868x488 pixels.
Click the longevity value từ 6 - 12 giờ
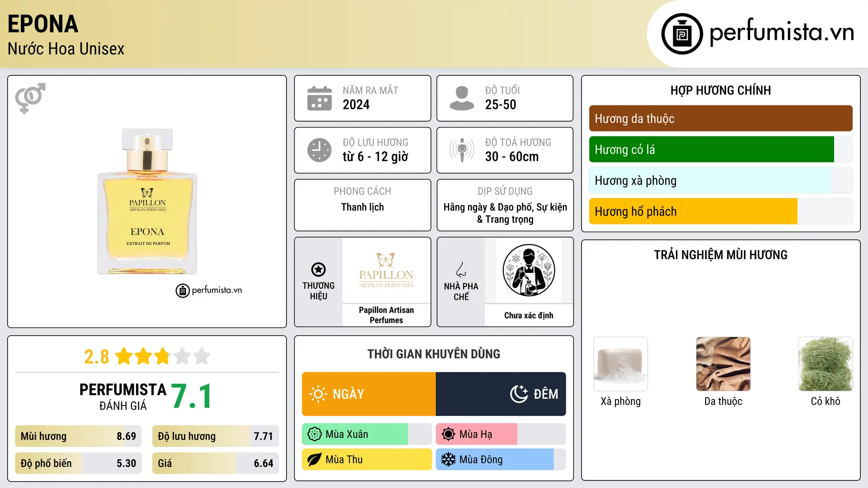point(375,157)
